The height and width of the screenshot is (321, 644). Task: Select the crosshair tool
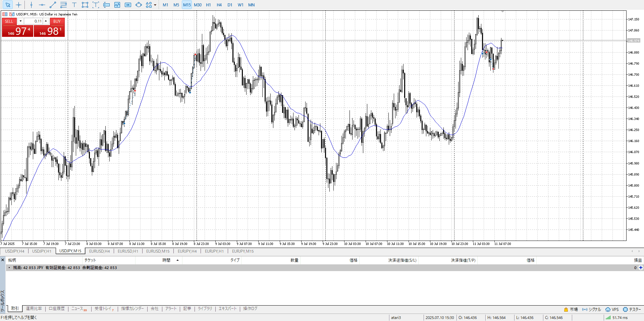[x=19, y=5]
